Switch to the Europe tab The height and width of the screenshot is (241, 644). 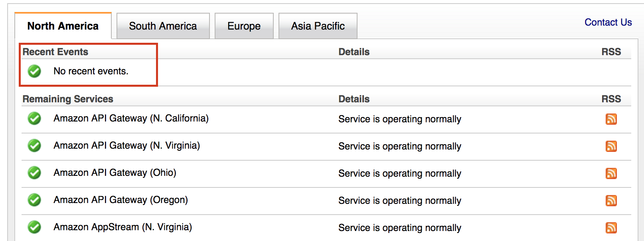[x=244, y=26]
